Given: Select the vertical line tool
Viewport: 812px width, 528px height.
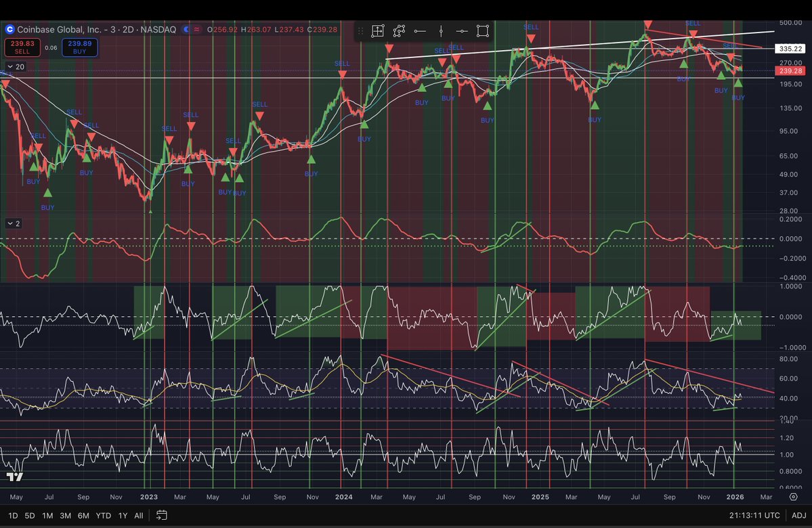Looking at the screenshot, I should point(441,31).
